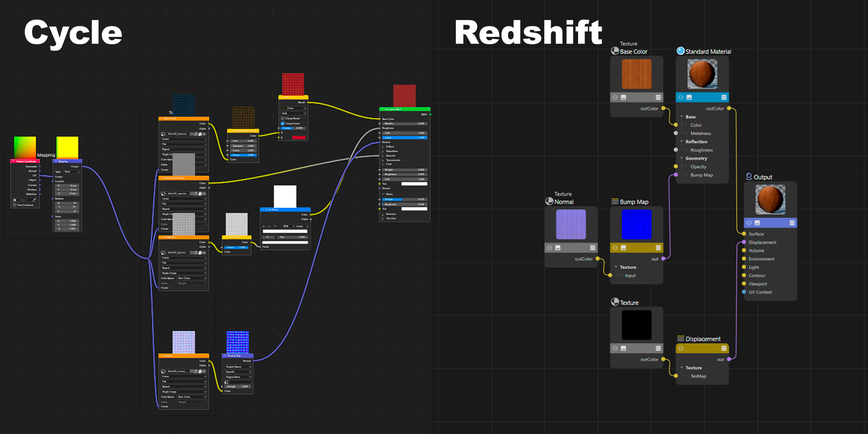The height and width of the screenshot is (434, 868).
Task: Click the blue preview on Bump Map node
Action: click(636, 224)
